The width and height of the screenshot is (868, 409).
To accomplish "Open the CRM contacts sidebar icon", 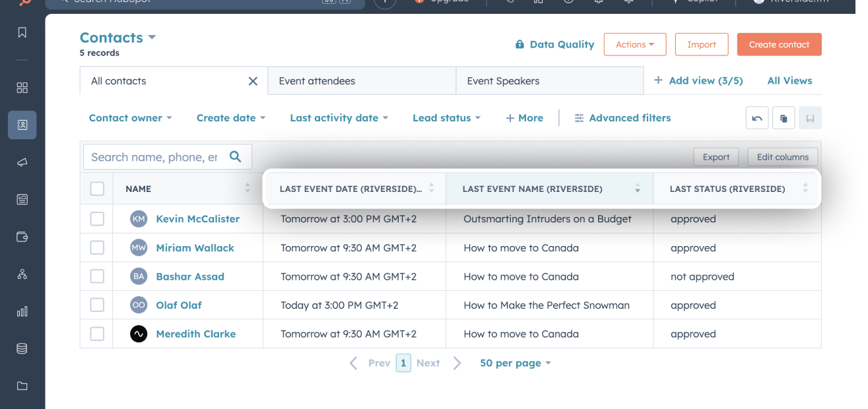I will pyautogui.click(x=22, y=125).
